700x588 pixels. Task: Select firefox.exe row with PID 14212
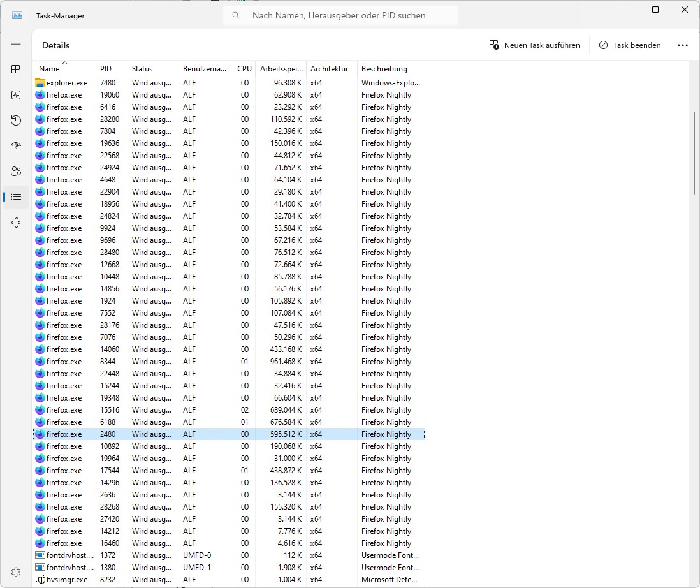(x=229, y=531)
